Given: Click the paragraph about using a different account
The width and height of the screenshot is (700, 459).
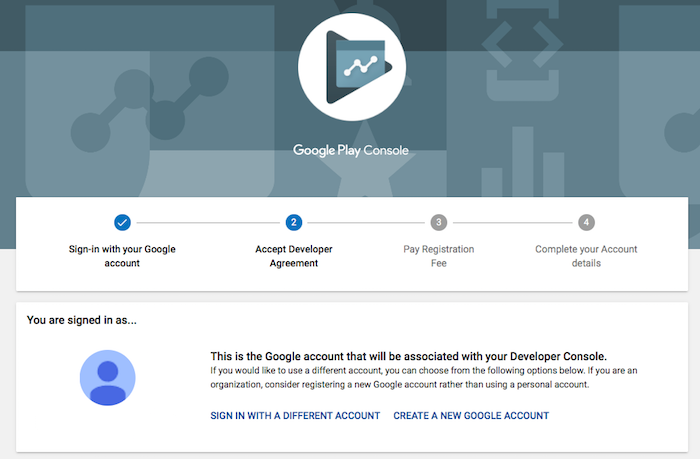Looking at the screenshot, I should point(424,377).
